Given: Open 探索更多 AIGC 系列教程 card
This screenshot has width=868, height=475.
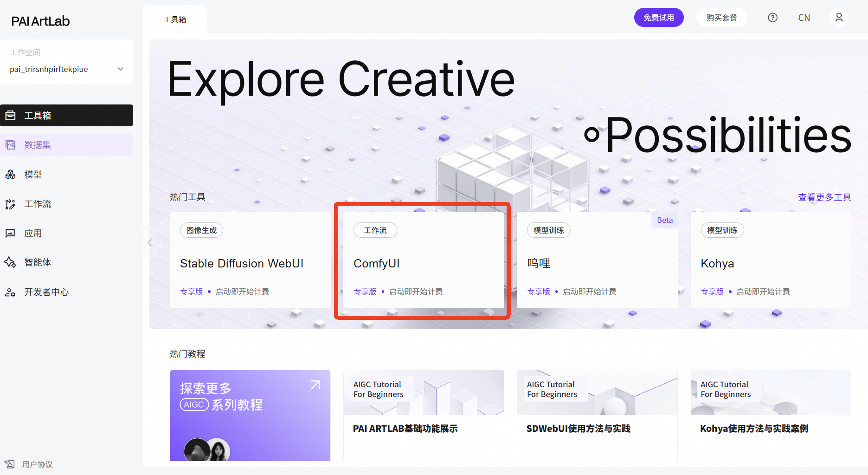Looking at the screenshot, I should [x=250, y=416].
